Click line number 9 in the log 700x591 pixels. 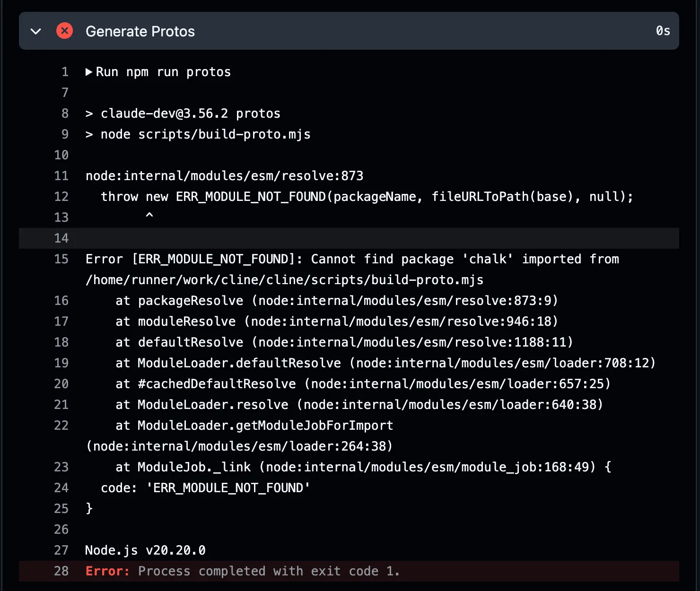(x=65, y=135)
